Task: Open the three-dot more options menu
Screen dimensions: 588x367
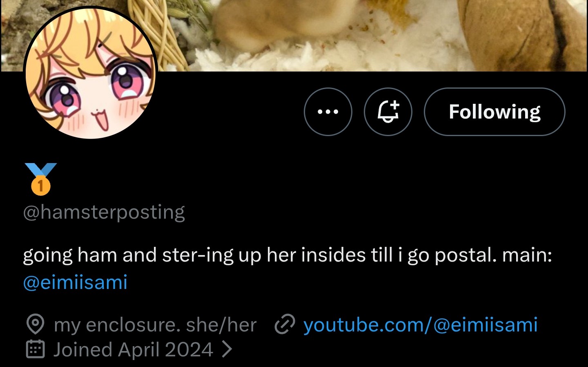Action: point(328,112)
